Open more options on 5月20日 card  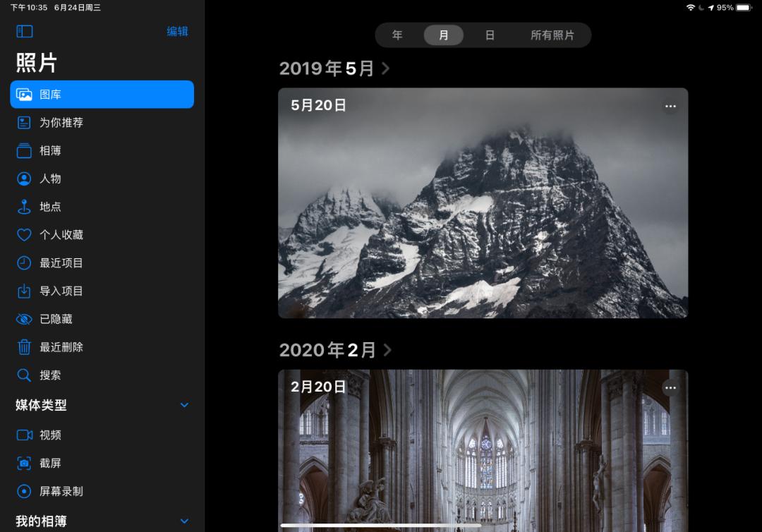point(671,106)
